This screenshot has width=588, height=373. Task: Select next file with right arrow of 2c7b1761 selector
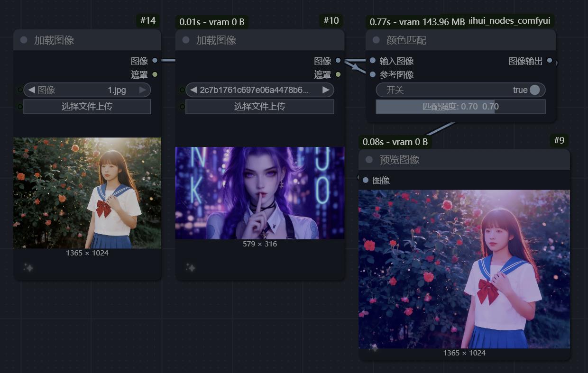[x=326, y=90]
